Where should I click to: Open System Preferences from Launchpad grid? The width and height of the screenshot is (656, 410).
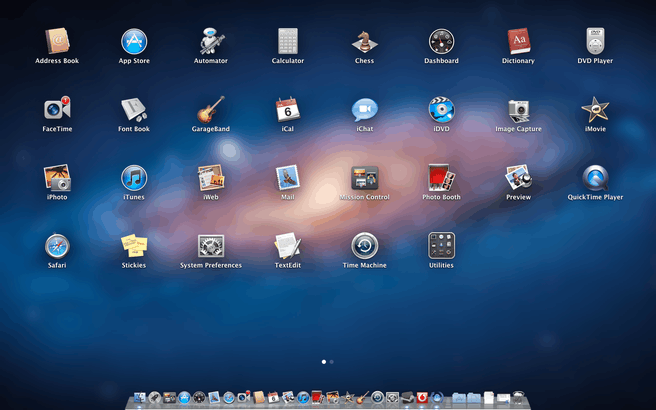tap(211, 246)
